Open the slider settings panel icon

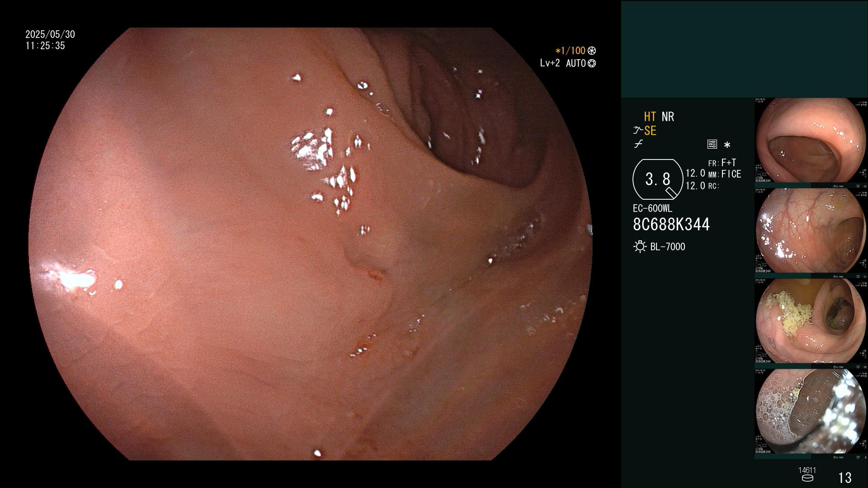point(712,144)
